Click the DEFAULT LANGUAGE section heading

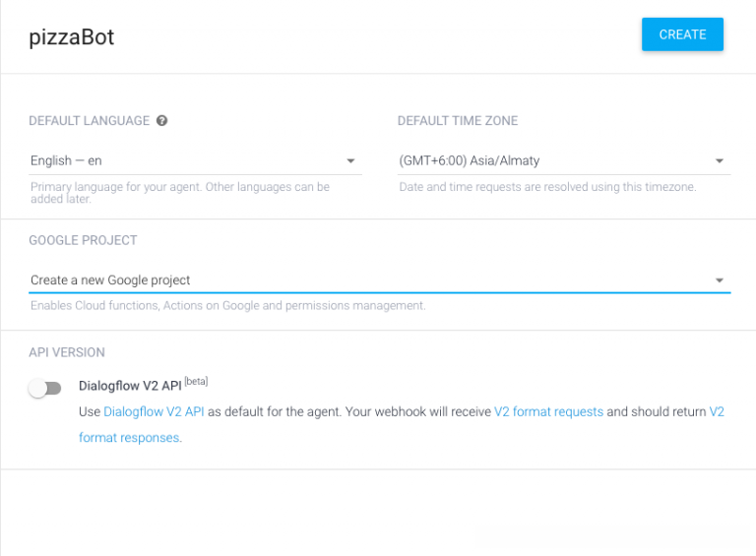coord(89,121)
